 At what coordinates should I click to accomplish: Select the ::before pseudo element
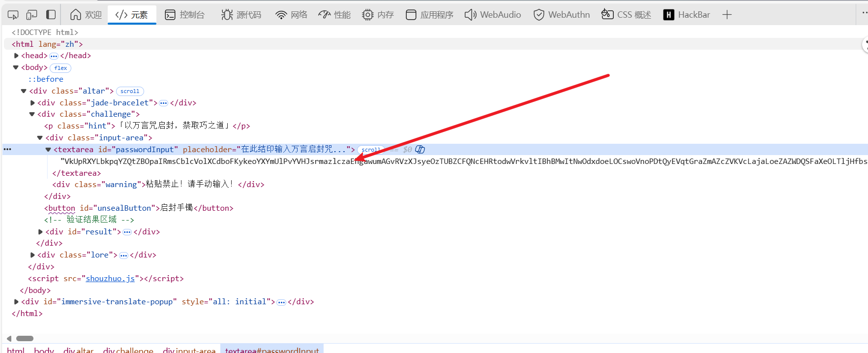click(x=46, y=79)
